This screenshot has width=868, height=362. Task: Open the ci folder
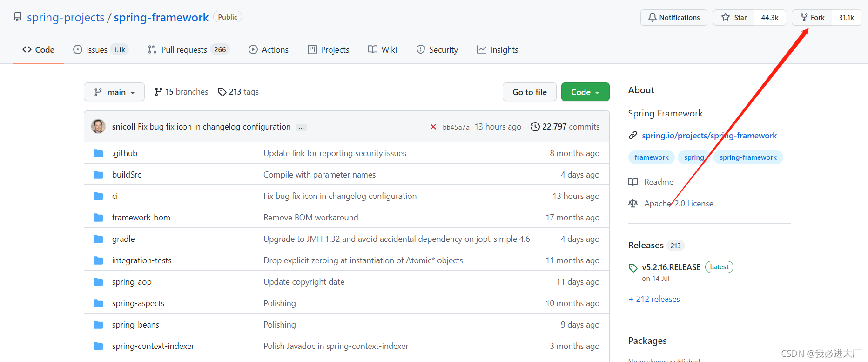pyautogui.click(x=115, y=196)
